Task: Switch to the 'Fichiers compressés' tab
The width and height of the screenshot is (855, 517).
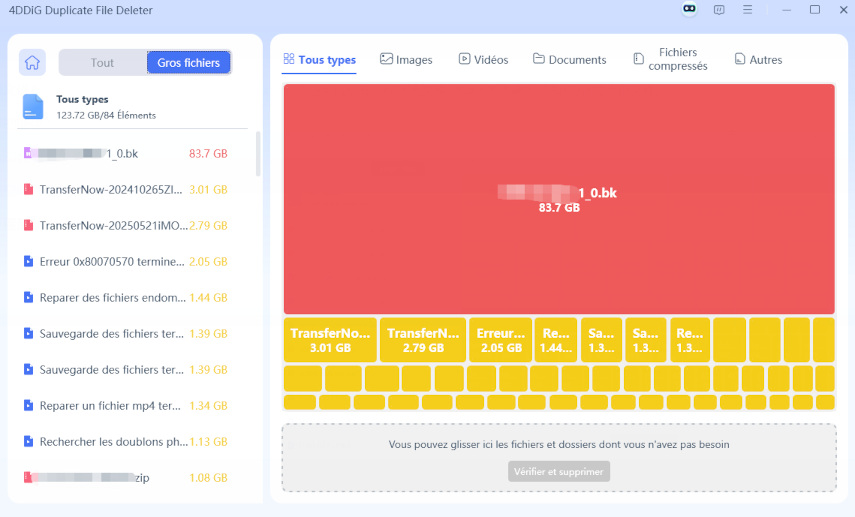Action: (x=670, y=59)
